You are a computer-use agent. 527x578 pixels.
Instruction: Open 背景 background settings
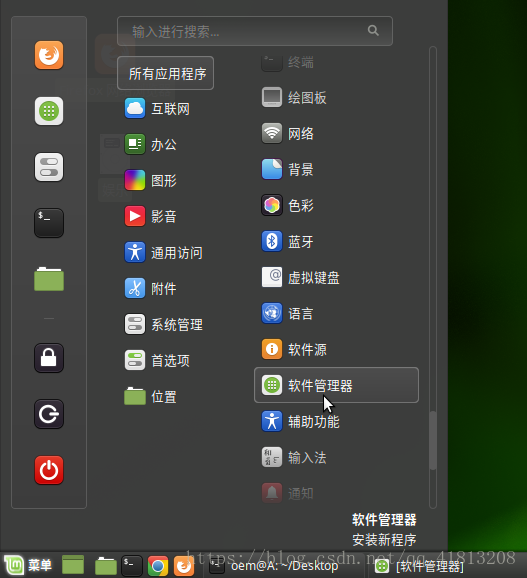point(288,169)
